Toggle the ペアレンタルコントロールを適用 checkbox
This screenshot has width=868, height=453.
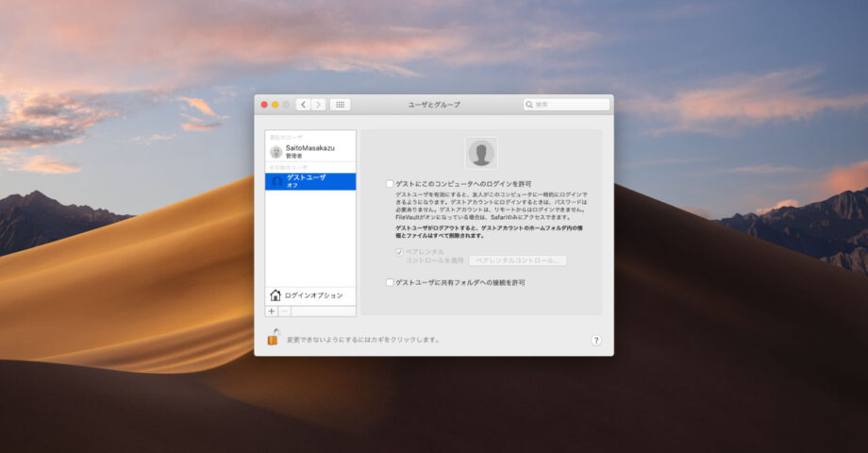[x=398, y=252]
